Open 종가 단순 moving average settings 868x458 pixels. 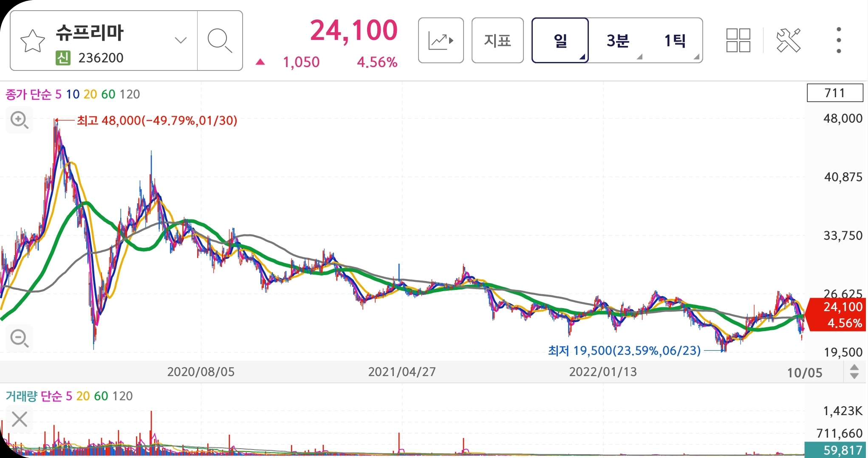coord(28,94)
